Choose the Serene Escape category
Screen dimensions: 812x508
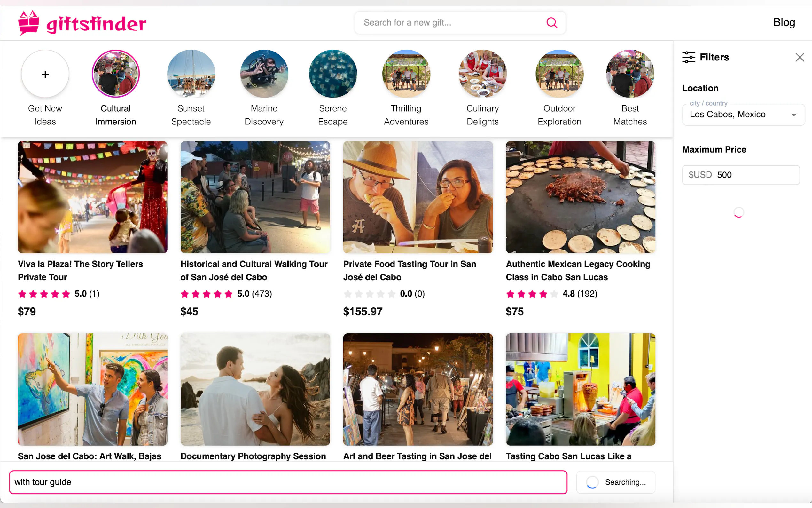[x=333, y=74]
